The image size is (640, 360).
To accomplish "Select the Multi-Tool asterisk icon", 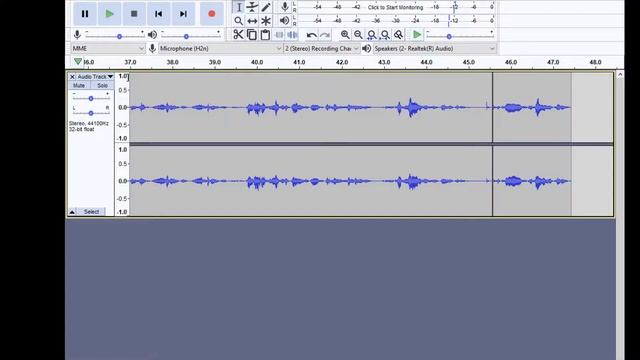I will coord(266,21).
